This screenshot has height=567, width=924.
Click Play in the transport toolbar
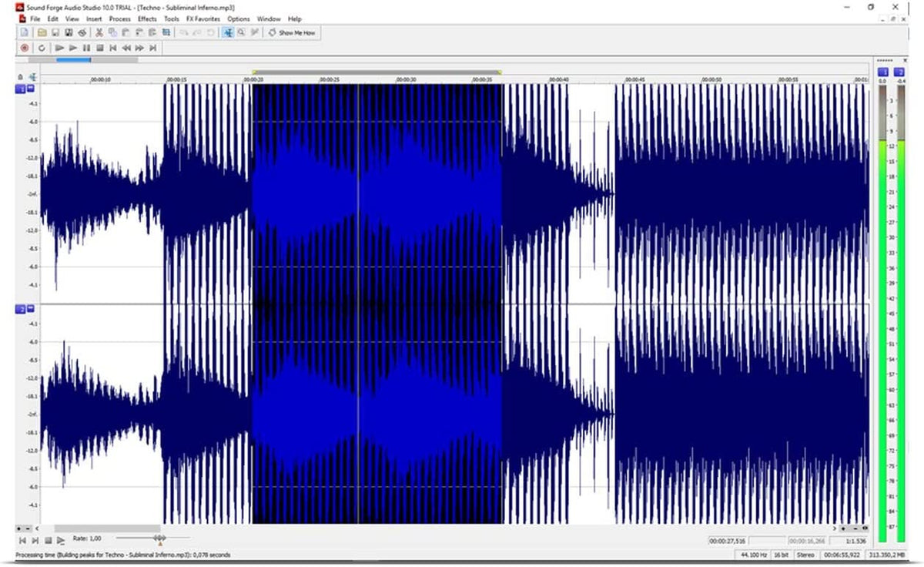click(72, 48)
